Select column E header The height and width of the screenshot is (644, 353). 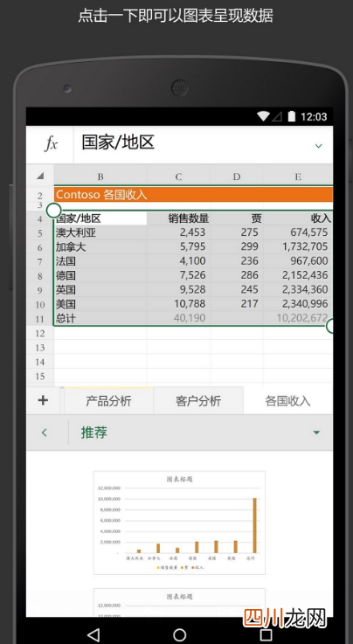pos(298,177)
